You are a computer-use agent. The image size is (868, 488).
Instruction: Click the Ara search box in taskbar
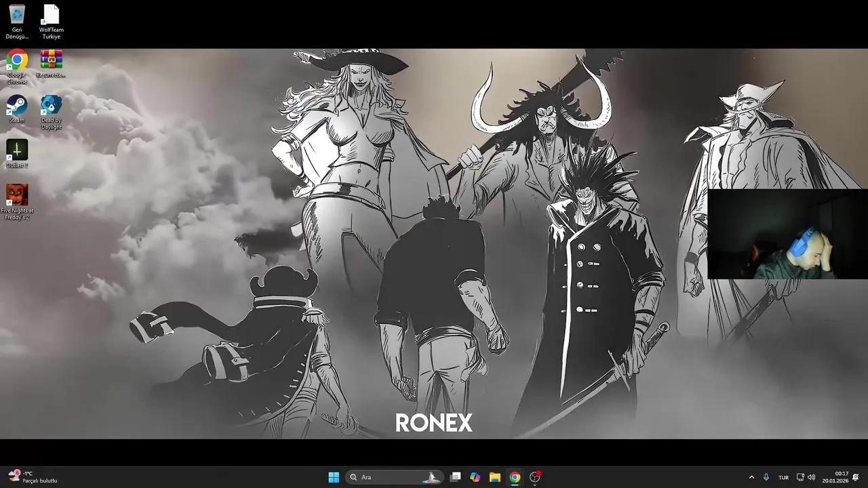point(395,477)
